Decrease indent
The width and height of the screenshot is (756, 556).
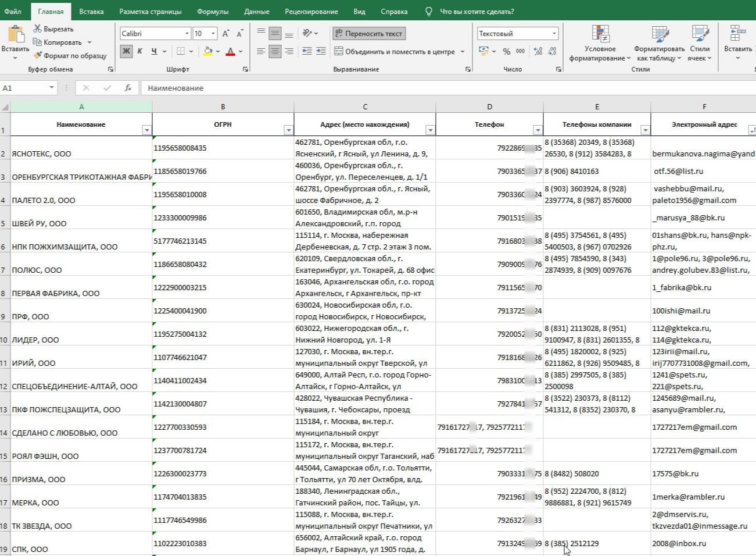(x=307, y=51)
